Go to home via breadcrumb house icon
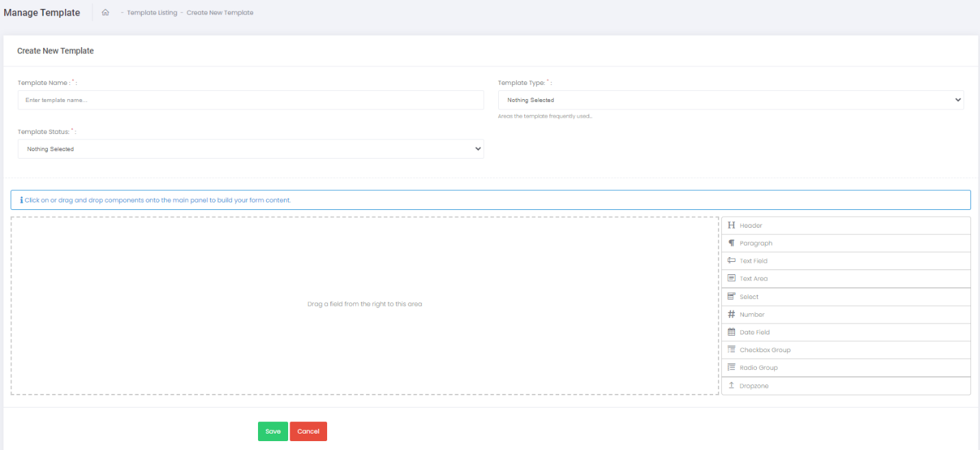This screenshot has width=980, height=450. (105, 12)
